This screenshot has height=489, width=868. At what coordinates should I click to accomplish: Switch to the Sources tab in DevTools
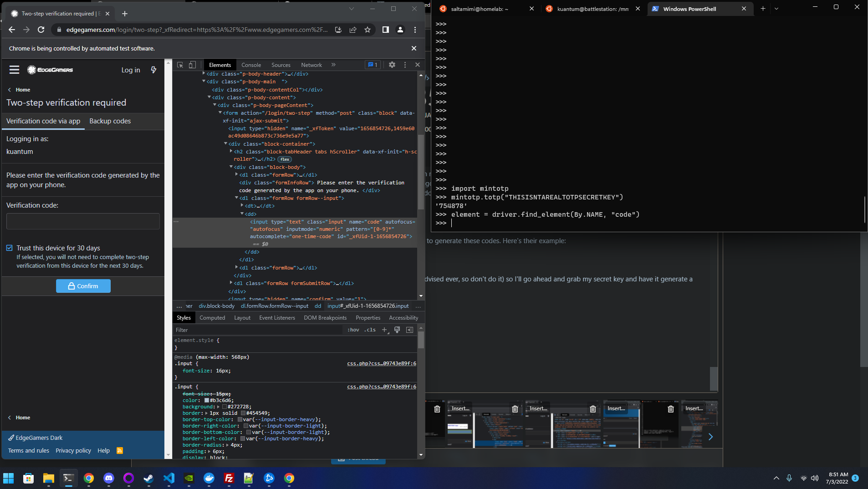tap(281, 65)
